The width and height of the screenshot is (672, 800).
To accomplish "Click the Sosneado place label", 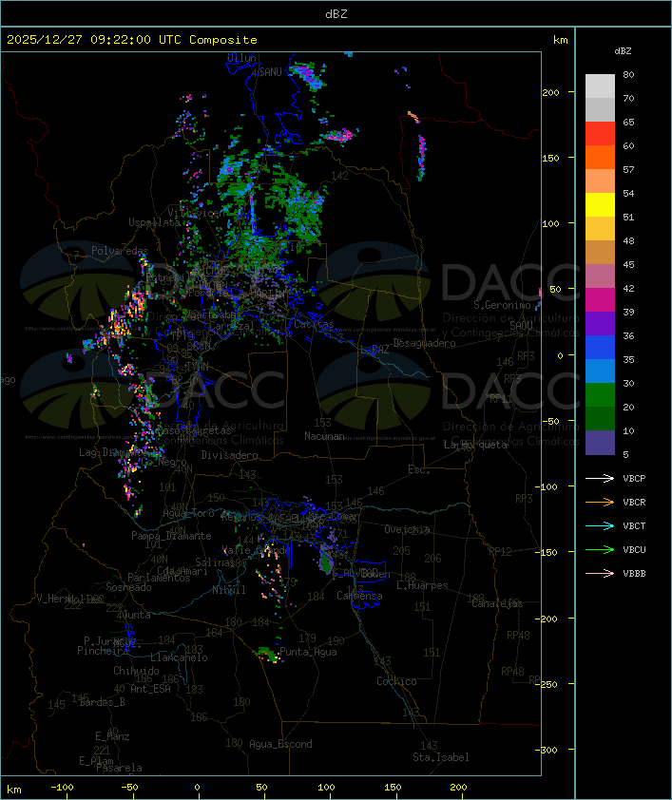I will coord(128,587).
